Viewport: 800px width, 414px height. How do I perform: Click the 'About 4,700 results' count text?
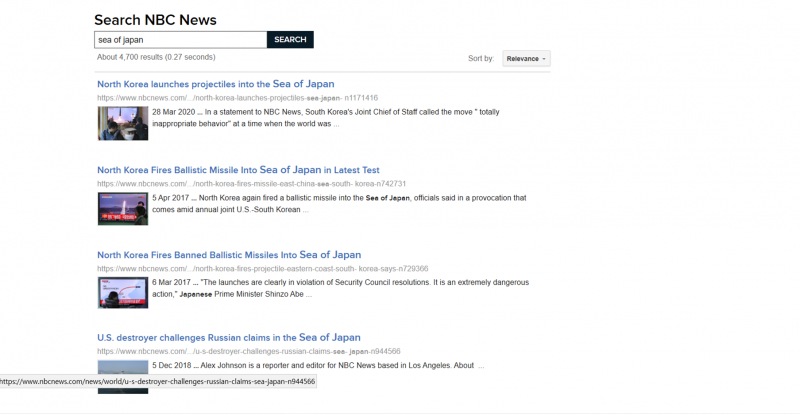(155, 57)
